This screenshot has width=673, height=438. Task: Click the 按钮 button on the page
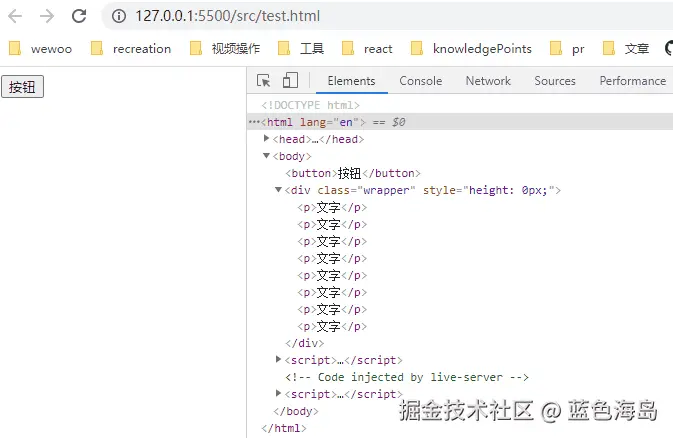(22, 87)
